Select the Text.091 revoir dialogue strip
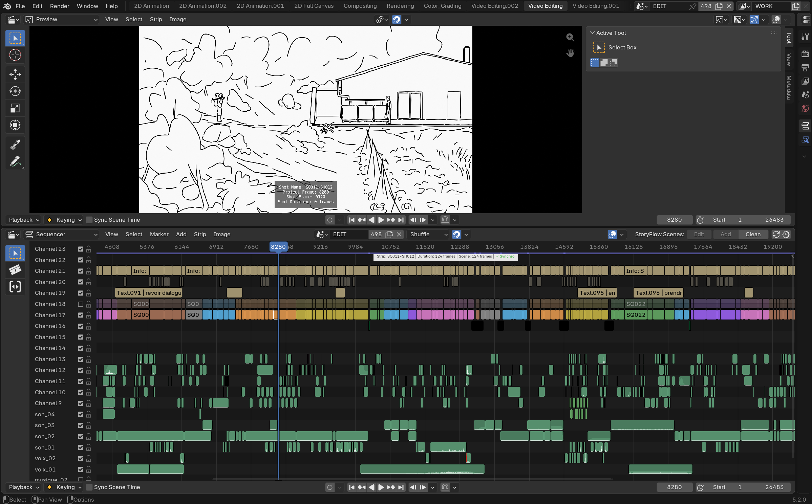The width and height of the screenshot is (812, 504). (149, 293)
